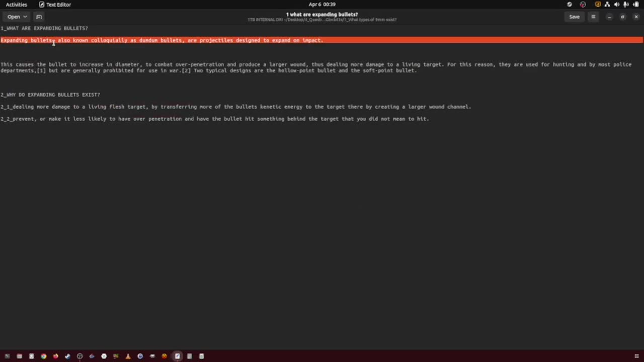Minimize the Text Editor window
This screenshot has height=362, width=644.
(x=609, y=17)
